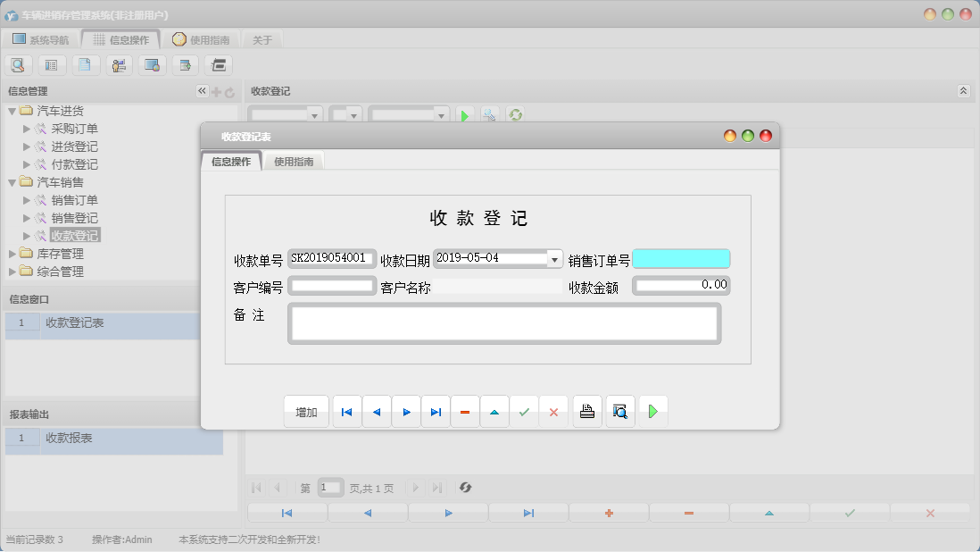Click the red delete record button in the dialog
Viewport: 980px width, 552px height.
tap(465, 411)
